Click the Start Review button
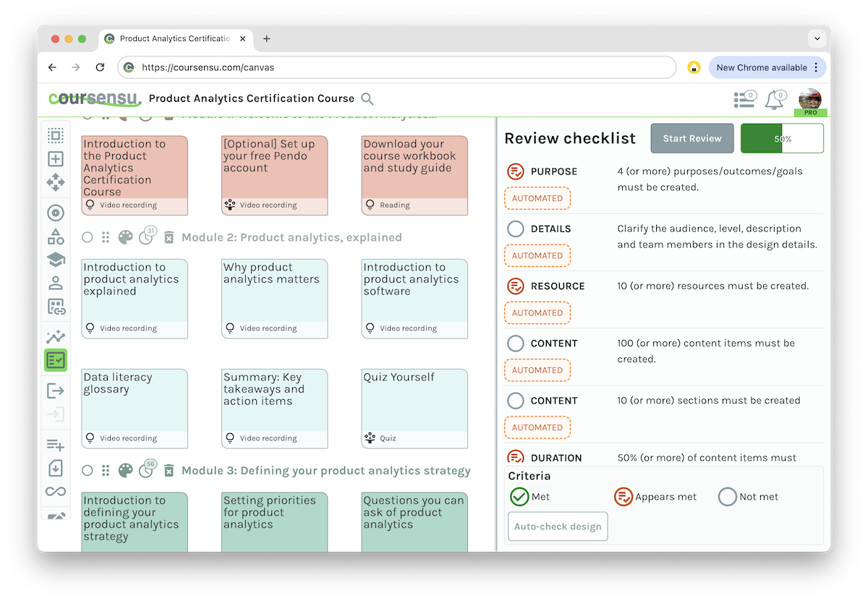 tap(692, 138)
